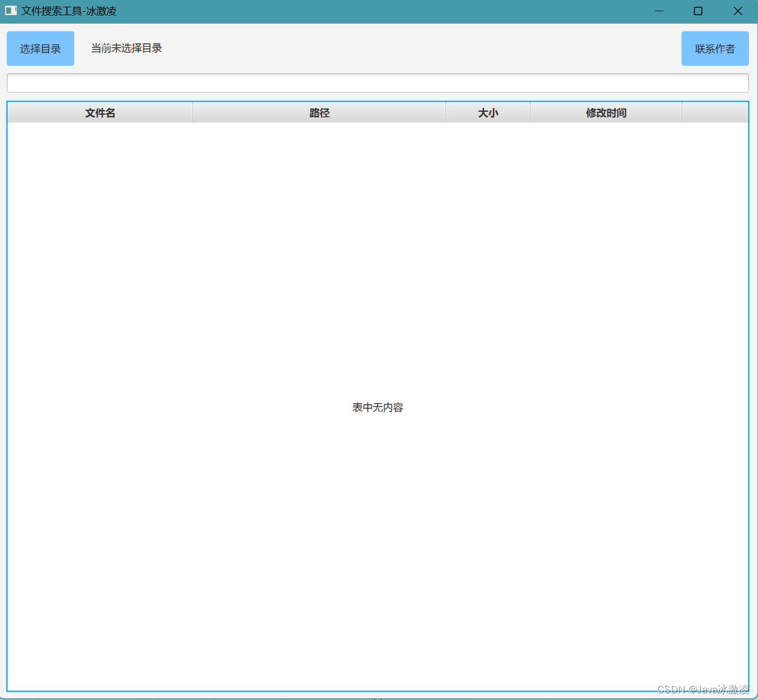
Task: Sort by 文件名 column header
Action: point(100,112)
